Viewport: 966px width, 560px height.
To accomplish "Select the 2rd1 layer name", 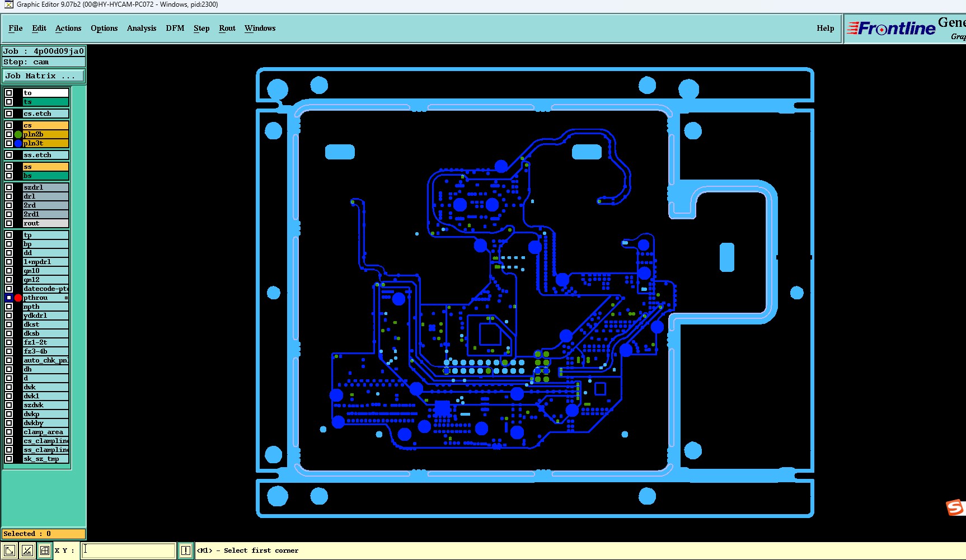I will [x=46, y=214].
